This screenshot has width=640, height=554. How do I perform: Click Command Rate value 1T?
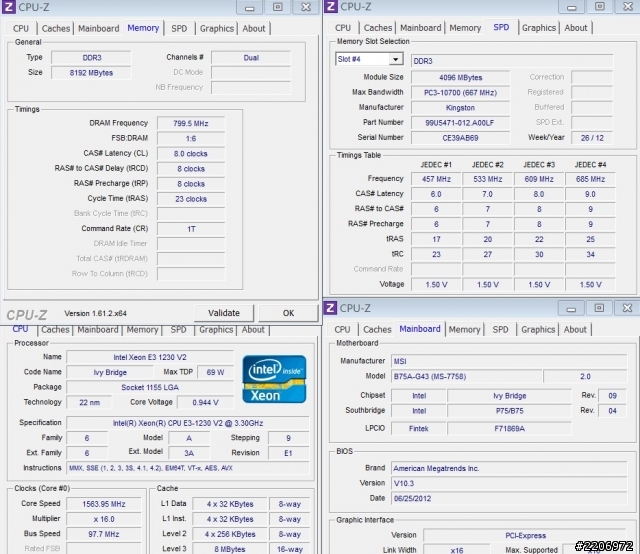point(191,229)
